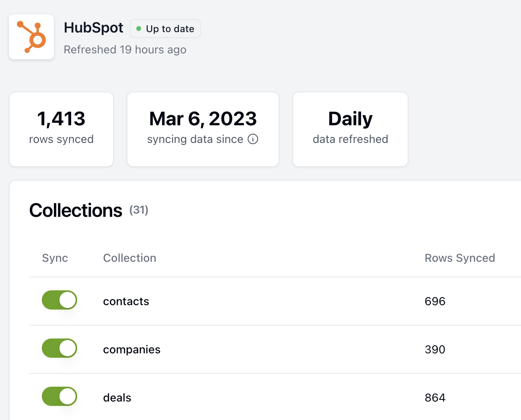This screenshot has width=521, height=420.
Task: Click the Up to date status badge
Action: (x=165, y=29)
